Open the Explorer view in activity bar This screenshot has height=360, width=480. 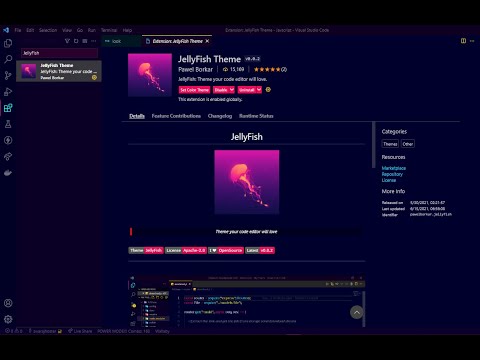click(x=8, y=43)
